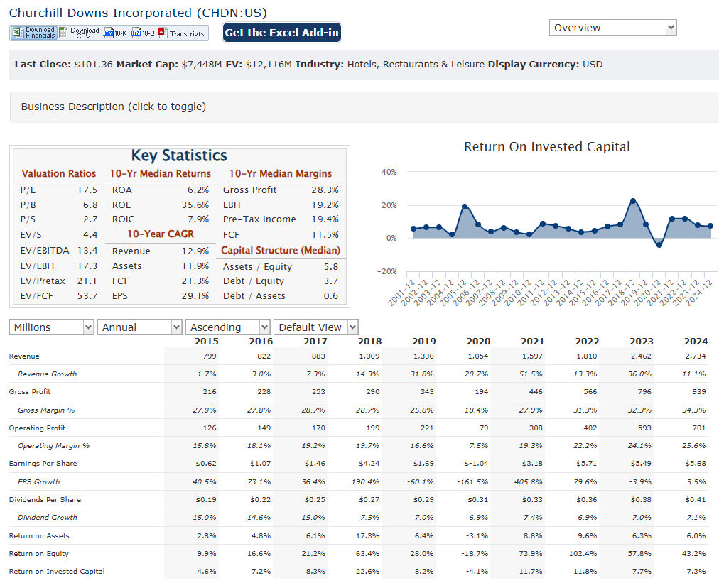Open the Annual period dropdown

[x=140, y=327]
